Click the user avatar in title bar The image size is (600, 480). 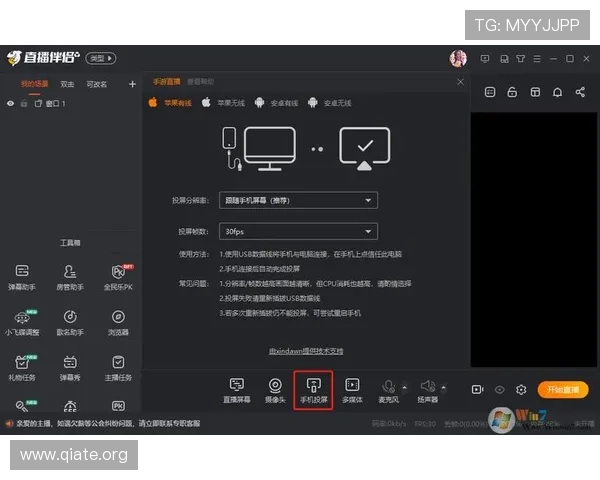(458, 59)
